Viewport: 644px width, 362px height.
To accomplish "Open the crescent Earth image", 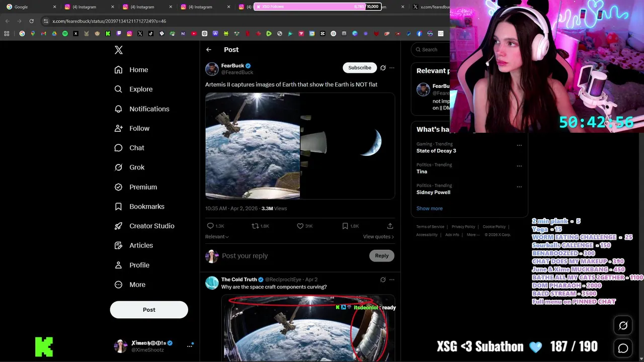I will coord(348,146).
